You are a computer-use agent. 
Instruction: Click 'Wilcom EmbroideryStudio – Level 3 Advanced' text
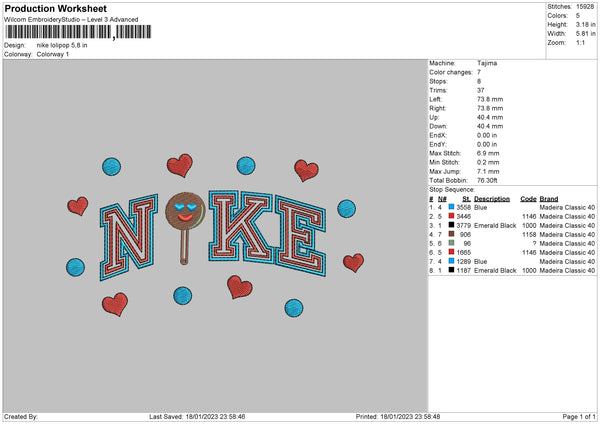click(x=71, y=20)
